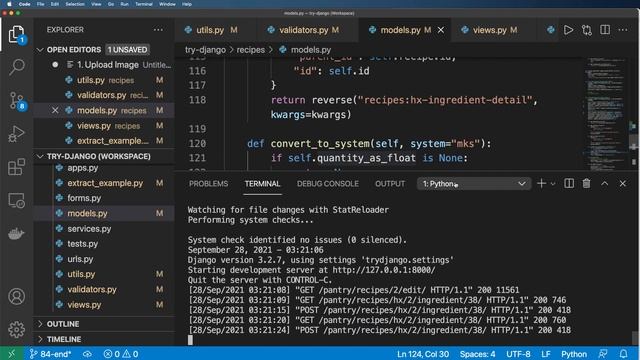Open the Debug Console tab
This screenshot has height=360, width=640.
(x=328, y=184)
